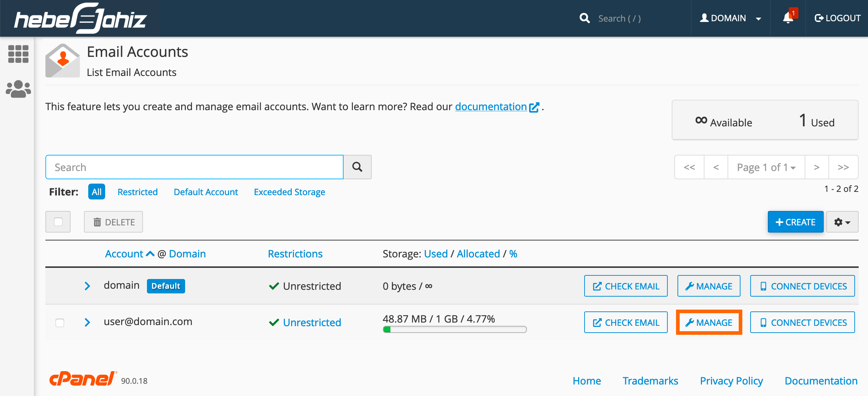Sort by storage Used header
The image size is (868, 396).
tap(436, 254)
